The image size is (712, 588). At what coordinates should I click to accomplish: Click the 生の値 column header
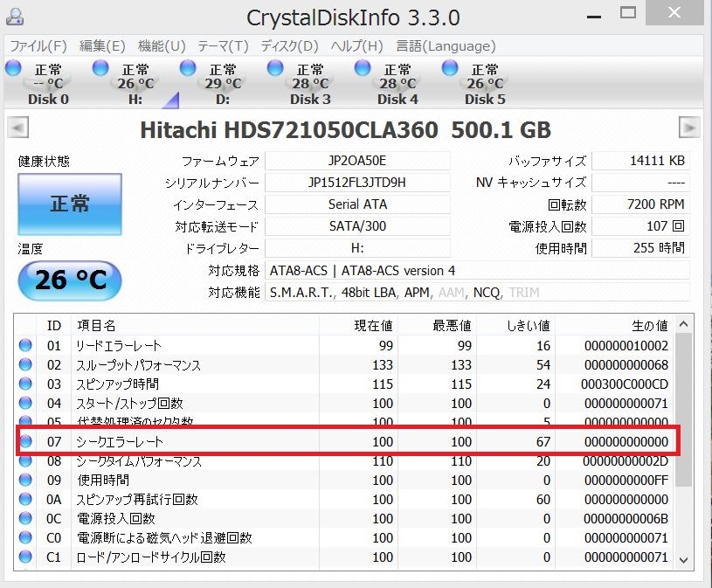pos(649,326)
